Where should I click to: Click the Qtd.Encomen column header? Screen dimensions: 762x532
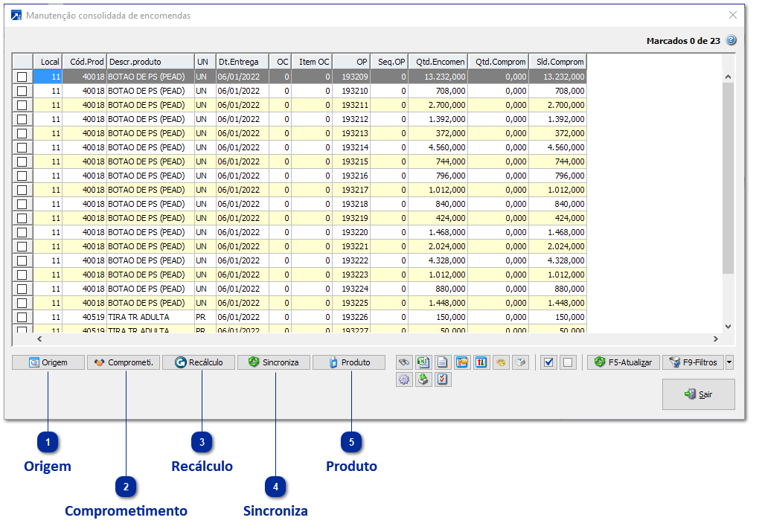tap(441, 62)
